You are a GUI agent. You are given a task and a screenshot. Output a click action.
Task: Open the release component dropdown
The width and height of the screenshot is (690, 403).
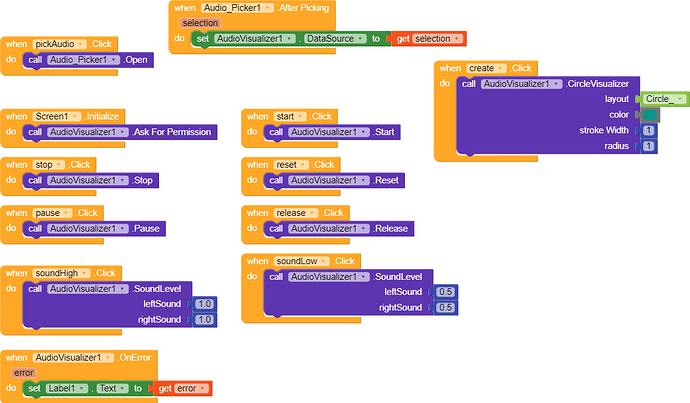pos(296,213)
